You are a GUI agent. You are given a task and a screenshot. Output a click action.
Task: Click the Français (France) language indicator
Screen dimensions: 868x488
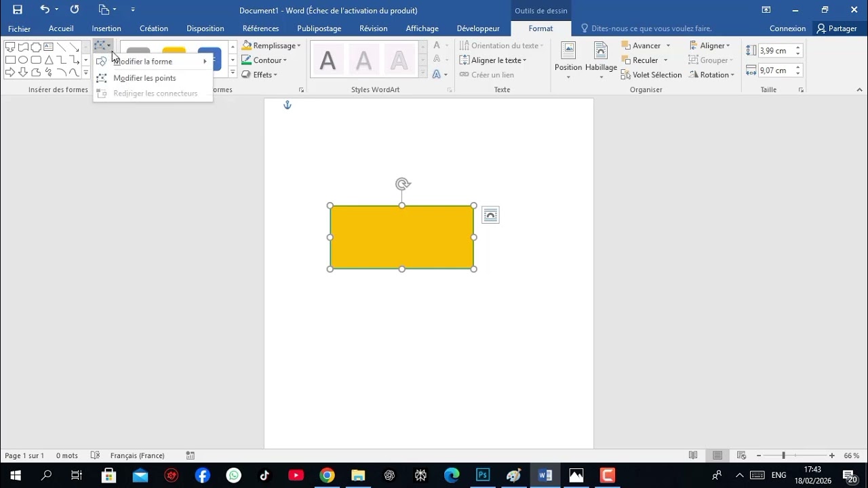tap(138, 455)
